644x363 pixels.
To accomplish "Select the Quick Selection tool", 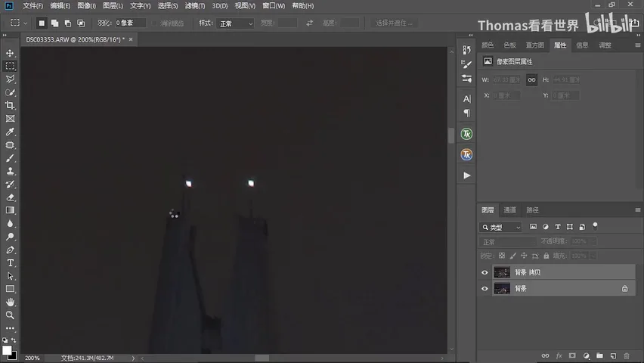I will pos(11,92).
